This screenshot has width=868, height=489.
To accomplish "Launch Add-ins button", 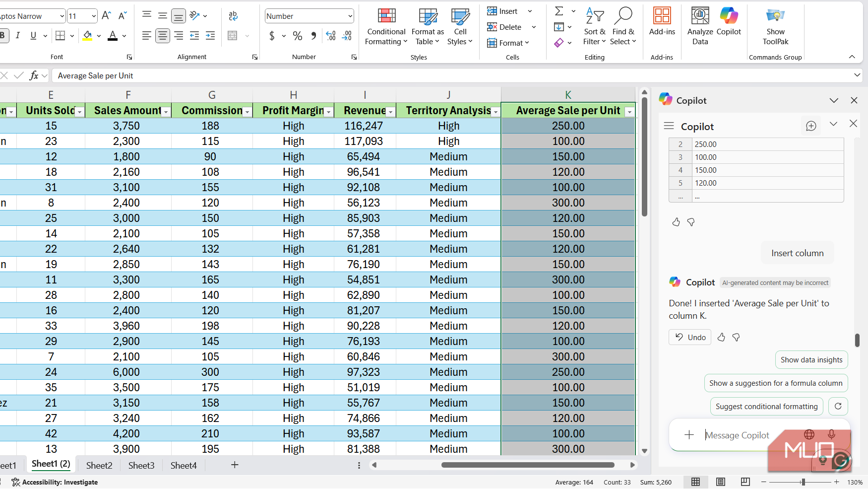I will tap(662, 22).
